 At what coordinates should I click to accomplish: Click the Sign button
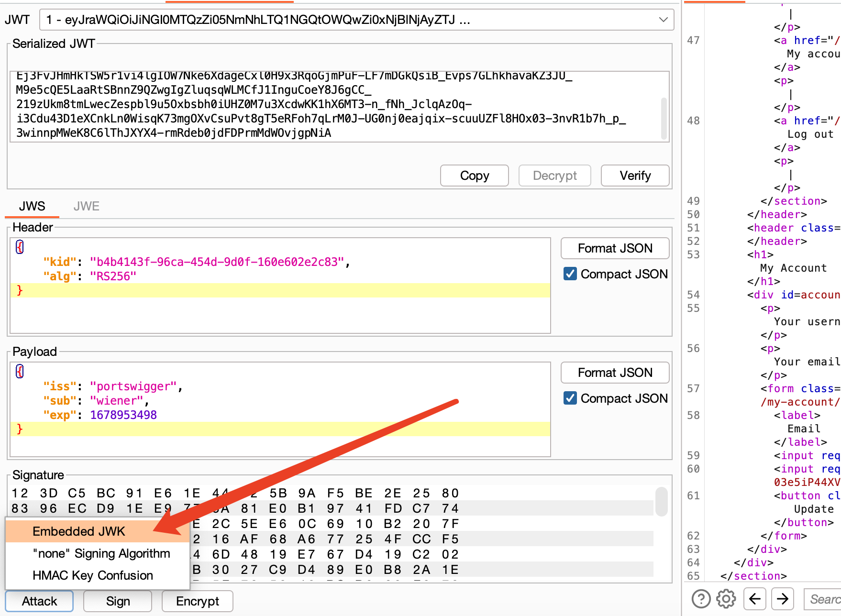click(x=118, y=601)
